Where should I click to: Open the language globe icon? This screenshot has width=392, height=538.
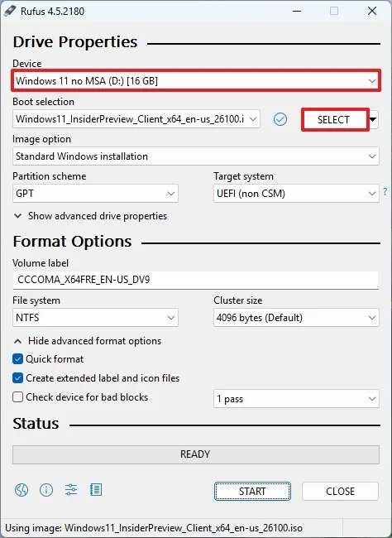click(22, 490)
